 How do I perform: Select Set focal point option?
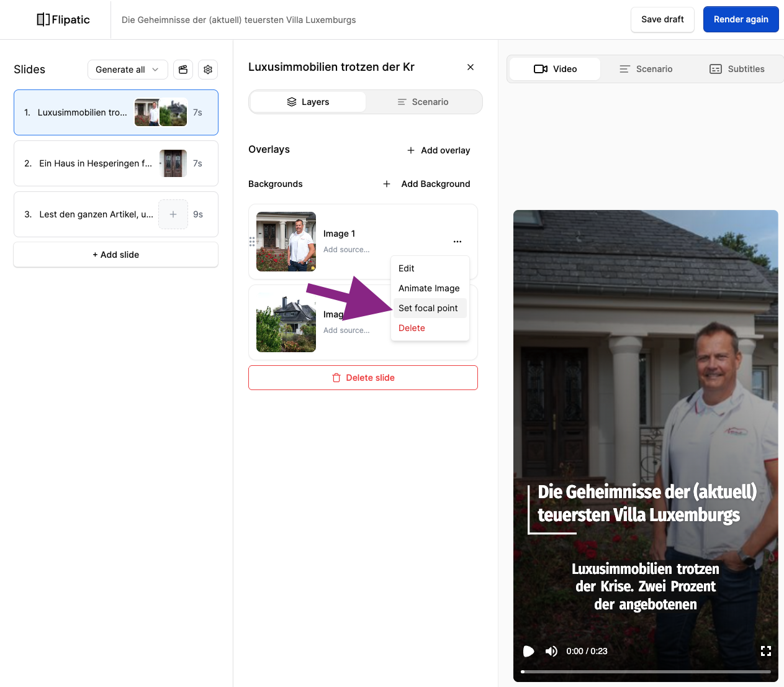430,308
